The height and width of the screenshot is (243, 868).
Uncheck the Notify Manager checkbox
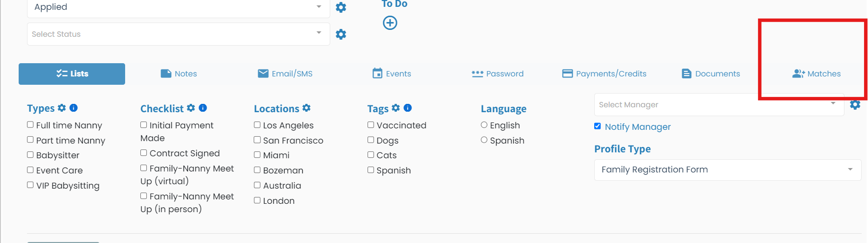598,126
